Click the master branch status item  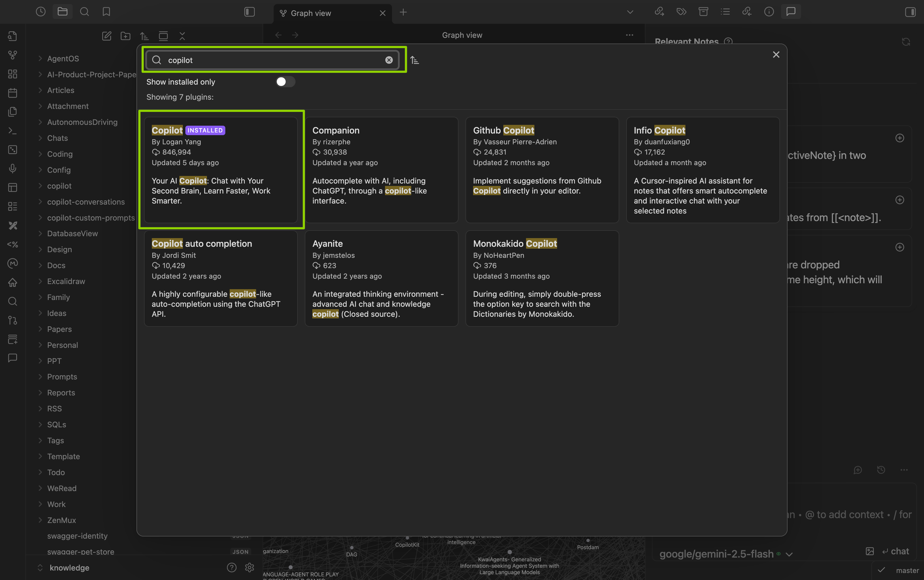coord(907,571)
